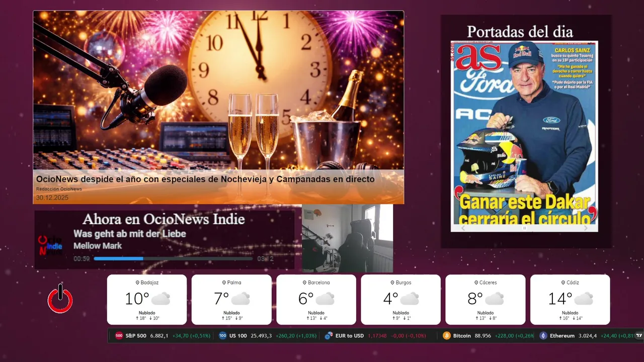Viewport: 644px width, 362px height.
Task: Click the S&P 500 ticker icon
Action: coord(119,336)
